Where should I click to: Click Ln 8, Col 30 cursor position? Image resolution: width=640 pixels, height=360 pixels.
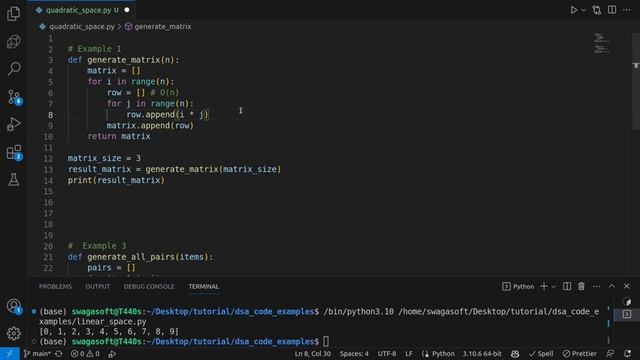coord(313,353)
